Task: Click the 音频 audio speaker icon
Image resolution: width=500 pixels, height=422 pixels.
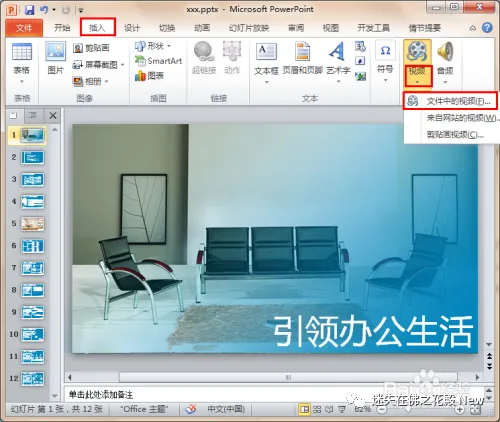Action: click(x=445, y=52)
